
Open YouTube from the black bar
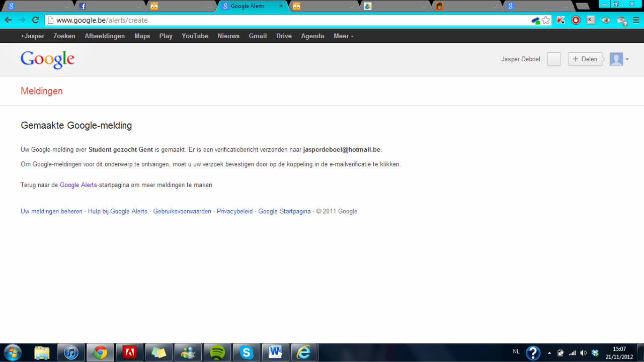[195, 36]
